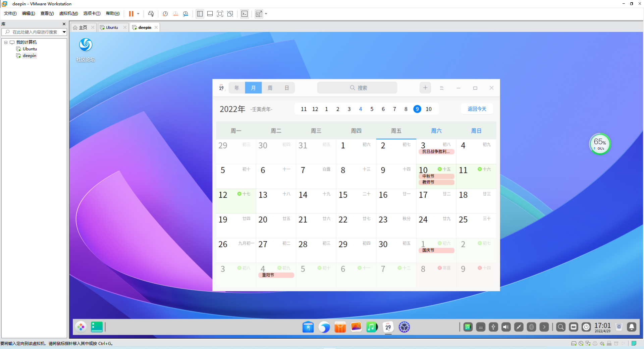644x349 pixels.
Task: Select deepin in the library tree
Action: tap(29, 56)
